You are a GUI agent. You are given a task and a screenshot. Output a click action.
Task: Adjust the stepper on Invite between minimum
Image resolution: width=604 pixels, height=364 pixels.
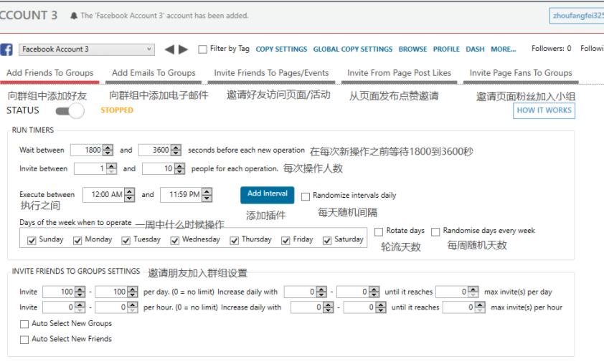pyautogui.click(x=112, y=168)
